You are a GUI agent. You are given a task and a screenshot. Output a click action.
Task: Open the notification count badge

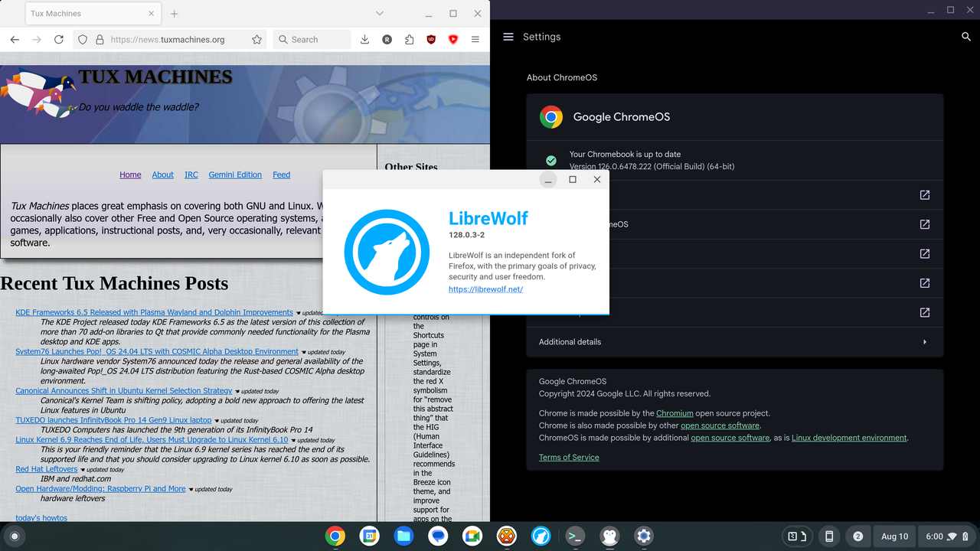point(858,536)
